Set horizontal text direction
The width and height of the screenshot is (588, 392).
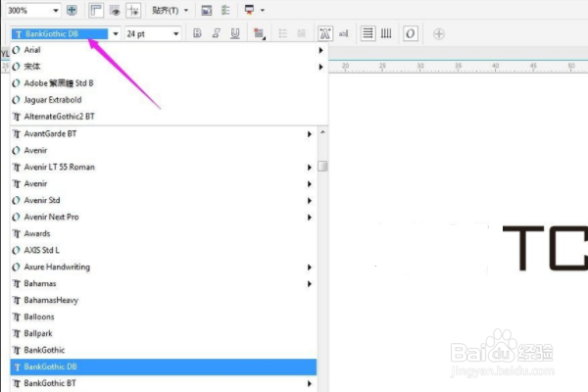click(367, 33)
